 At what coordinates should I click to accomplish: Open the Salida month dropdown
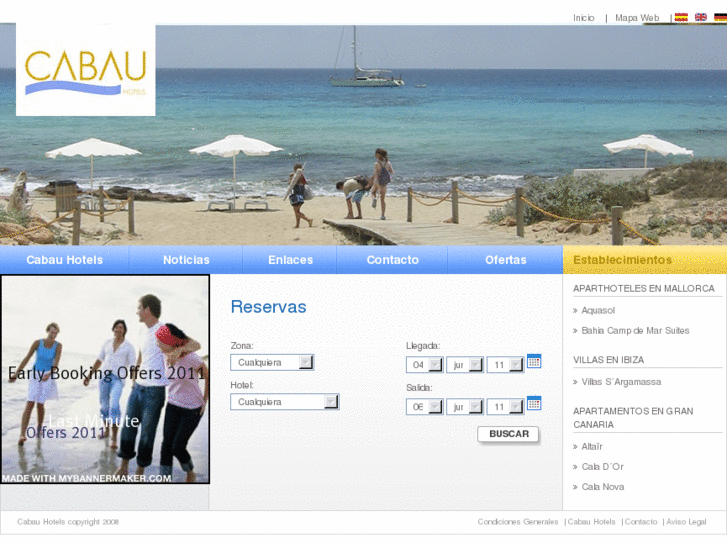tap(465, 407)
